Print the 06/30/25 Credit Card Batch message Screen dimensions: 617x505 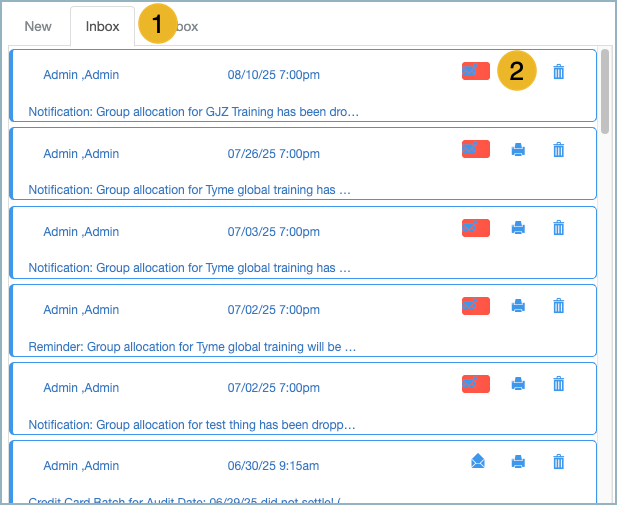coord(518,462)
